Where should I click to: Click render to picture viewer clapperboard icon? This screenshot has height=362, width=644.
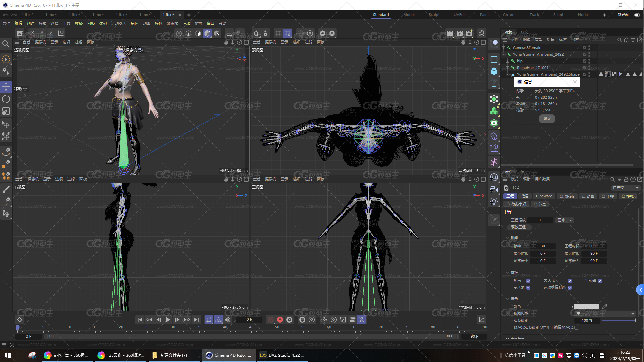click(460, 33)
